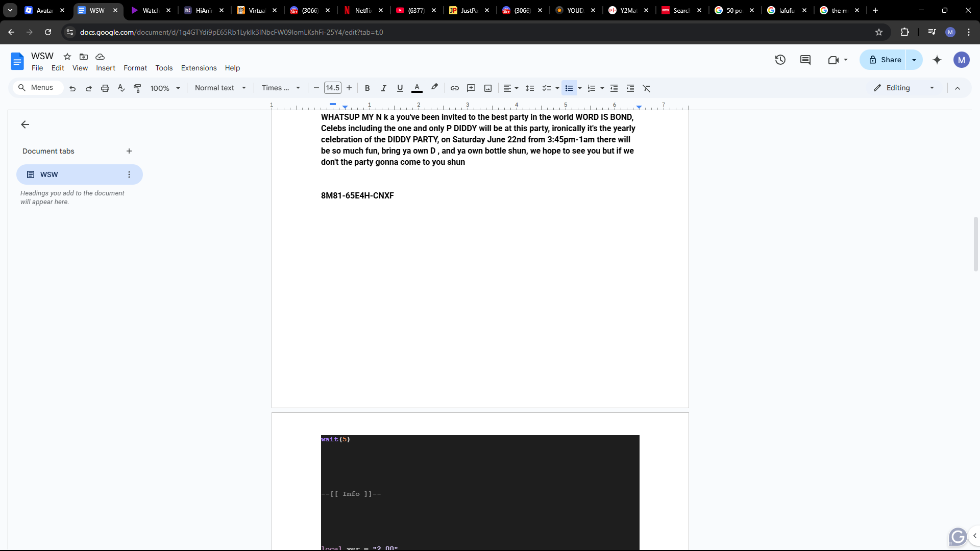Open the Tools menu
The image size is (980, 551).
[164, 68]
